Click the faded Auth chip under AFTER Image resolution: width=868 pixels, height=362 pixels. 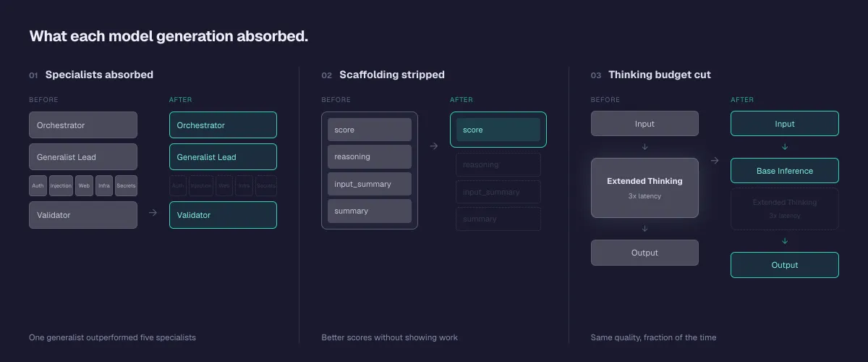[178, 186]
